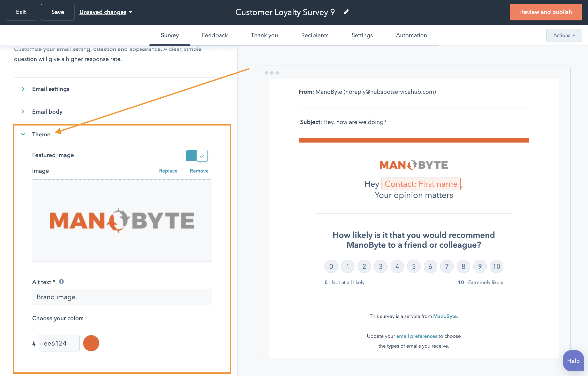Screen dimensions: 588x376
Task: Select rating 8 in the survey preview
Action: [x=463, y=267]
